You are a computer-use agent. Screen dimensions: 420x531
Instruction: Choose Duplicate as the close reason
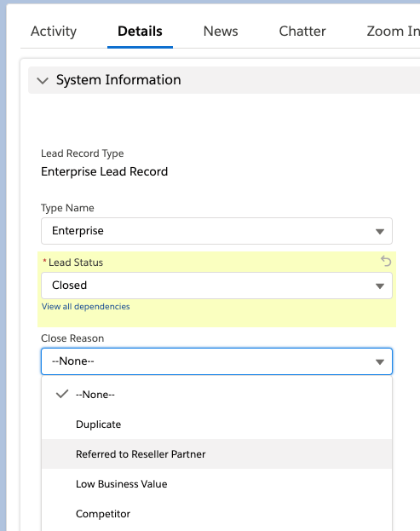[x=216, y=424]
